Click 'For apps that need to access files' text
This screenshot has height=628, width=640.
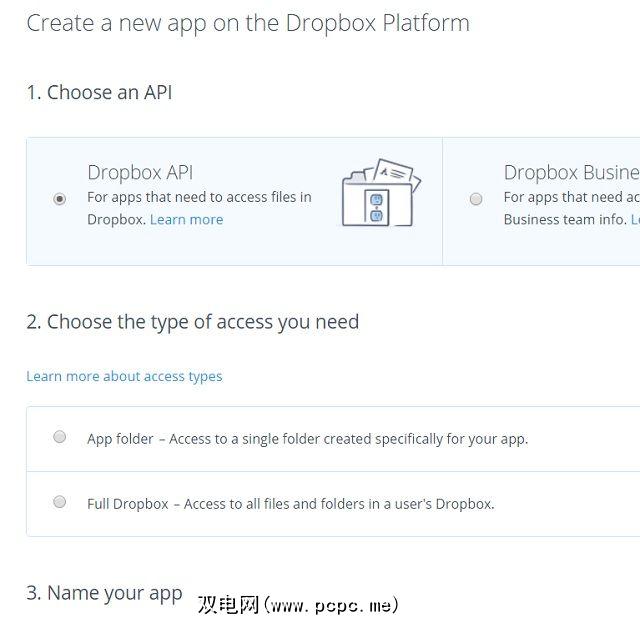pyautogui.click(x=199, y=197)
